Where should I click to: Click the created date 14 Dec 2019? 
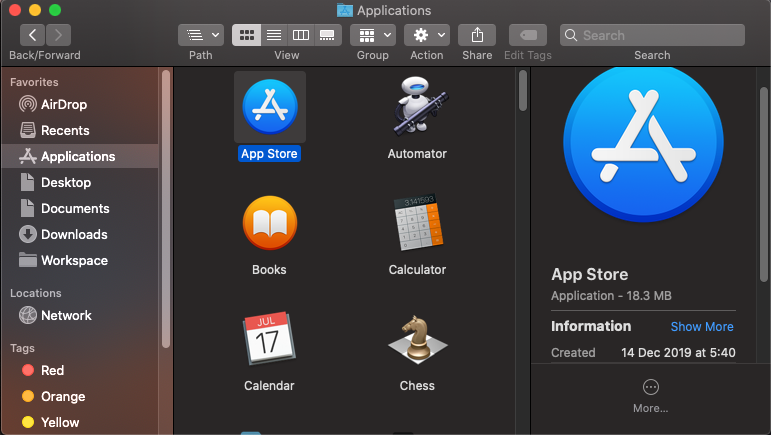[678, 352]
